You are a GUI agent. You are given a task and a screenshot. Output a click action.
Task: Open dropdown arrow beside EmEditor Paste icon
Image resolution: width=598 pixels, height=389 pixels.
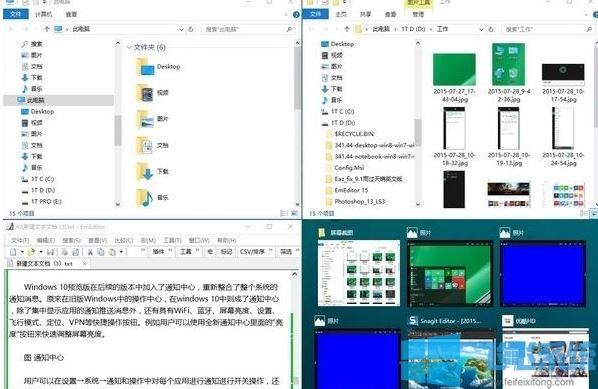(x=121, y=252)
